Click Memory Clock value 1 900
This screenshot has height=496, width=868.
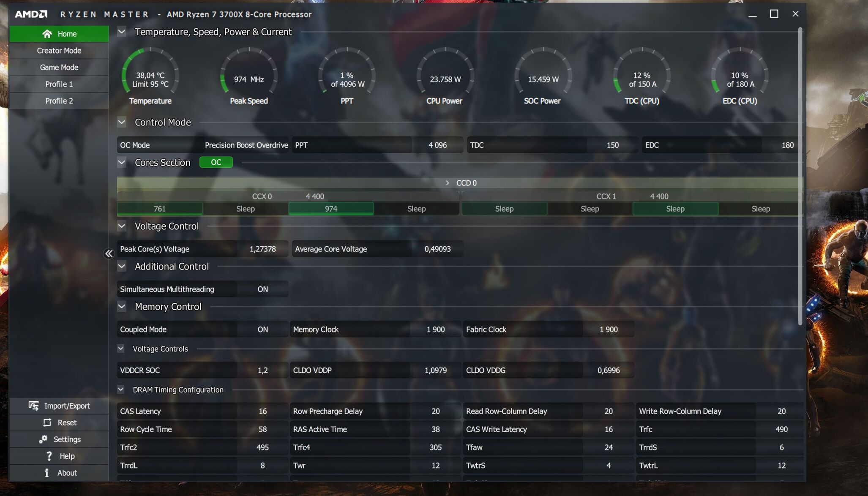tap(435, 329)
